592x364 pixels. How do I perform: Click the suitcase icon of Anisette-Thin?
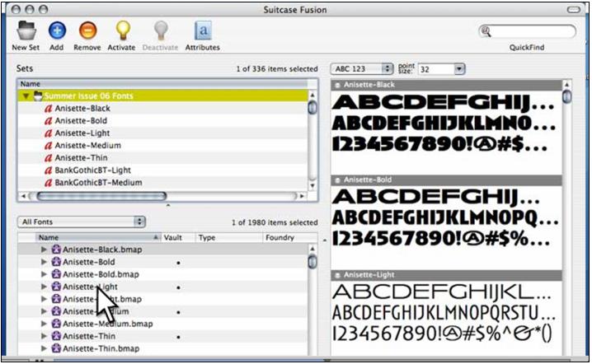click(56, 337)
